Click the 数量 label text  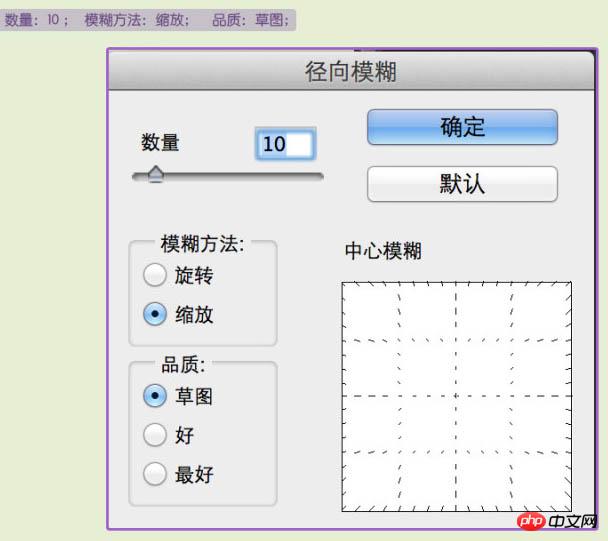pos(160,142)
